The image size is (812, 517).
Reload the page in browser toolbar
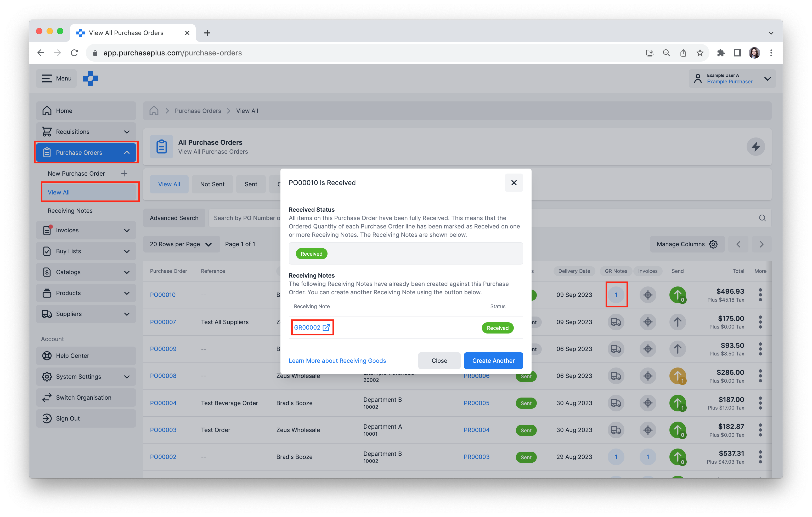click(75, 53)
